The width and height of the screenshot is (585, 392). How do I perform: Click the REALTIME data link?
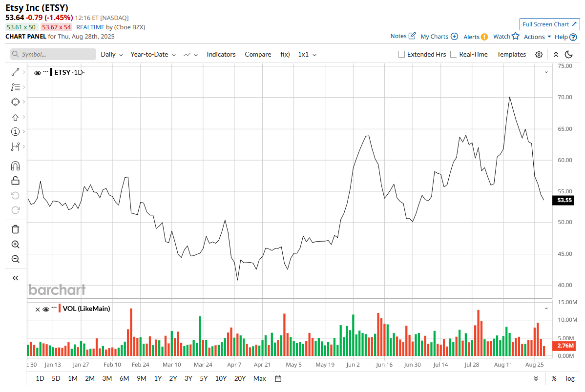point(90,27)
